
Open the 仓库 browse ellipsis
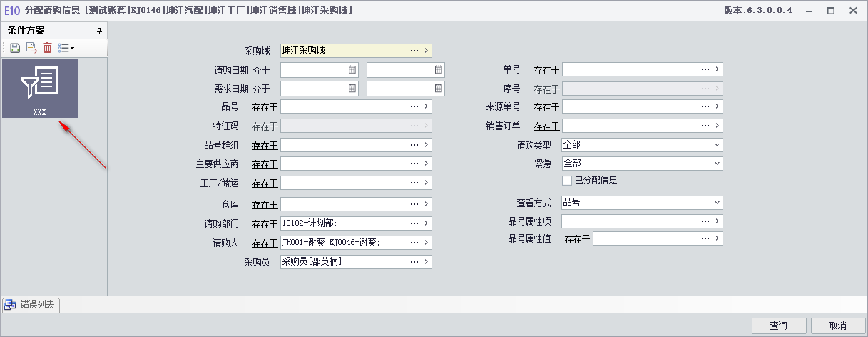pos(414,204)
